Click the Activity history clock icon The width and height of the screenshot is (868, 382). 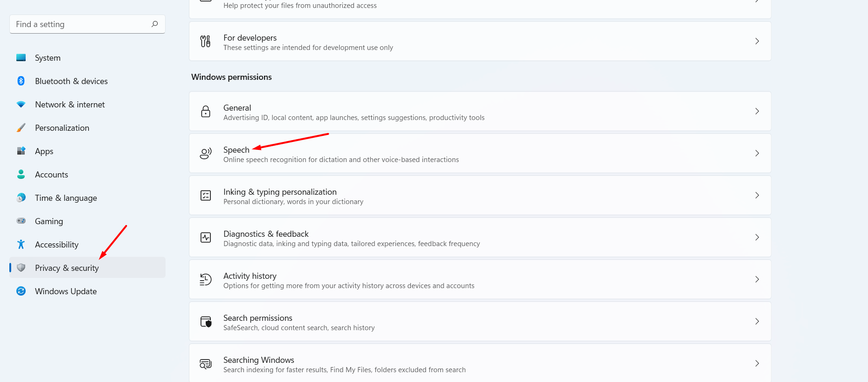[x=206, y=279]
